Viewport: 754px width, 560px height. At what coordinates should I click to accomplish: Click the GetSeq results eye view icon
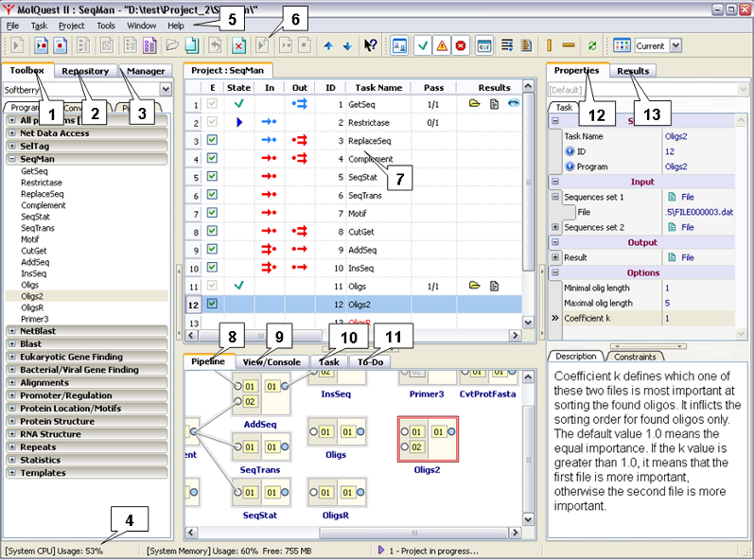click(514, 103)
